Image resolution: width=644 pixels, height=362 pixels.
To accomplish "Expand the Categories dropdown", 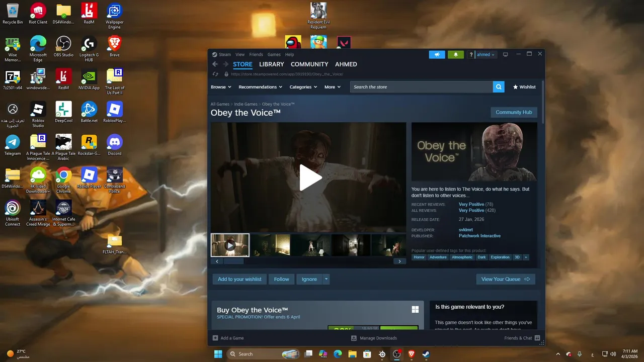I will coord(303,87).
